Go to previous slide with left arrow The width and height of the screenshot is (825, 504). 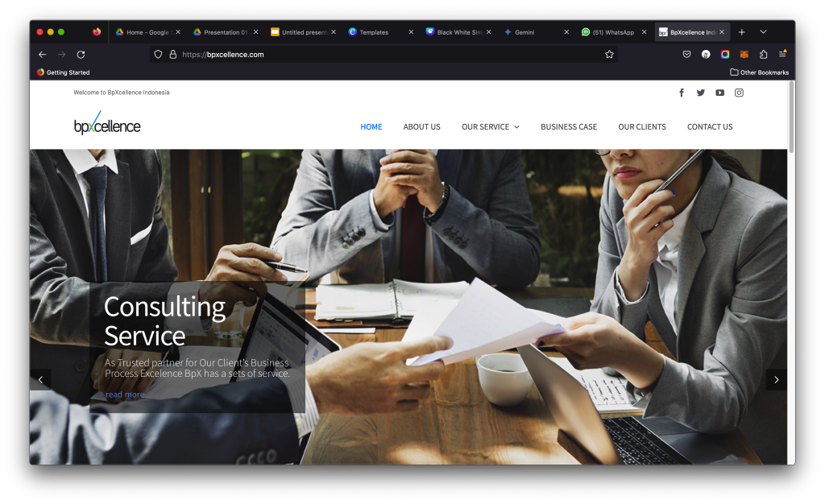pyautogui.click(x=40, y=379)
